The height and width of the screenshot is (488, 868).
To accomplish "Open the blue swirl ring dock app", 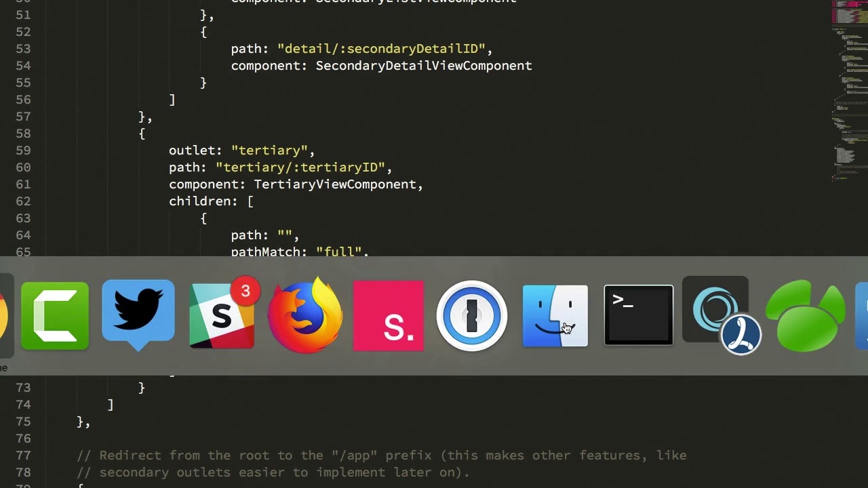I will pos(722,315).
